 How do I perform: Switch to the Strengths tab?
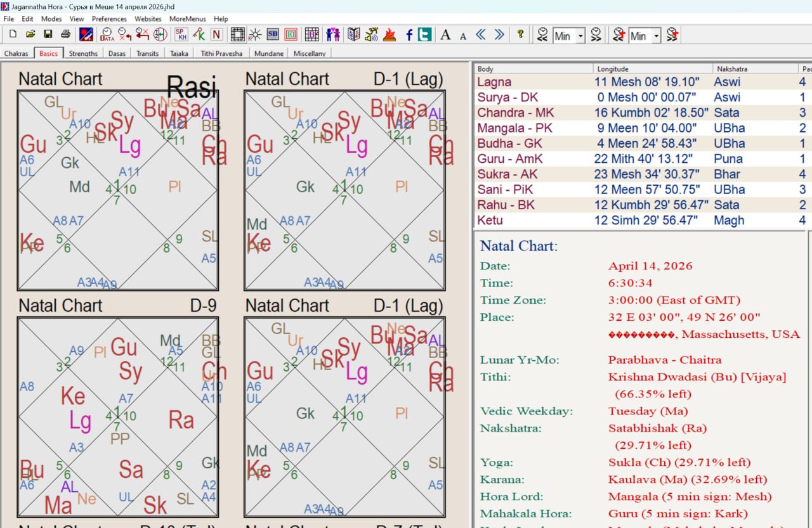(x=83, y=53)
